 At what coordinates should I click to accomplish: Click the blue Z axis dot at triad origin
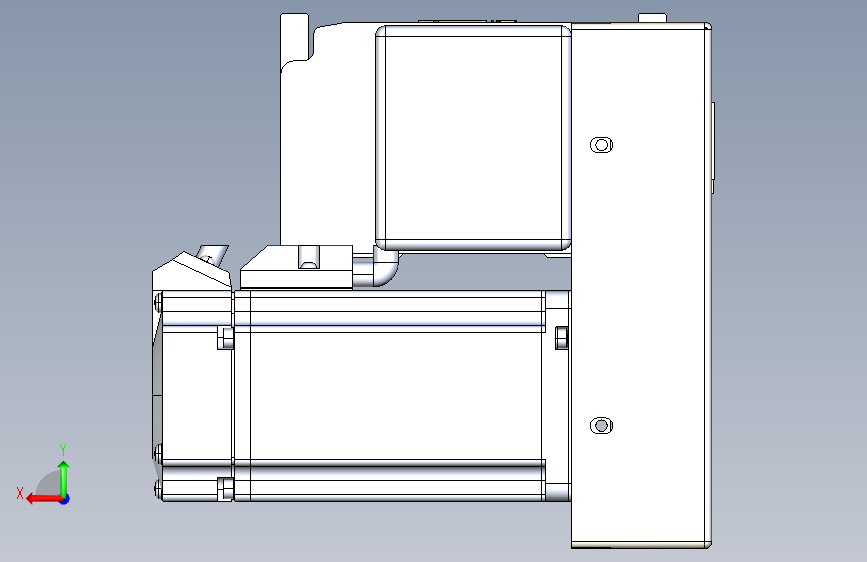point(65,499)
